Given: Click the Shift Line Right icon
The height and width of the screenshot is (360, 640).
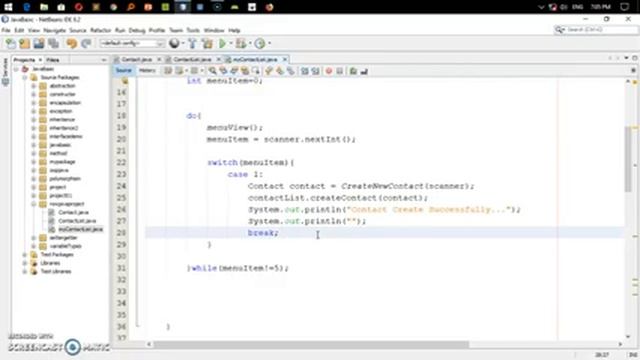Looking at the screenshot, I should 316,71.
